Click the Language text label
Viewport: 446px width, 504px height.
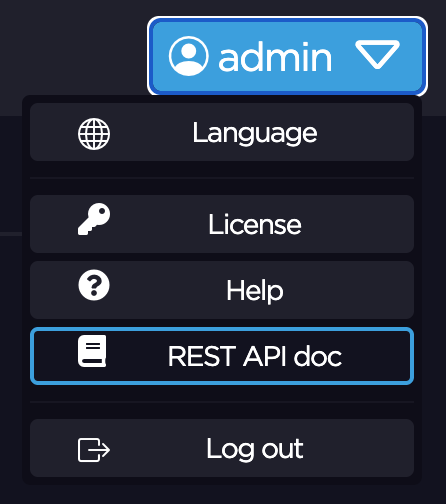click(255, 133)
